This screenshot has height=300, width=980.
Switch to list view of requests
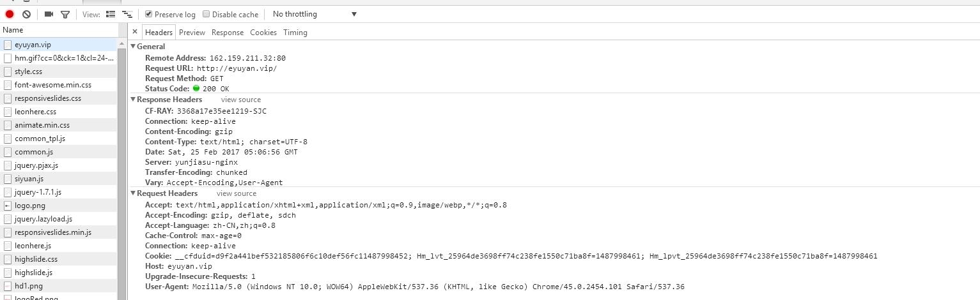[x=111, y=14]
